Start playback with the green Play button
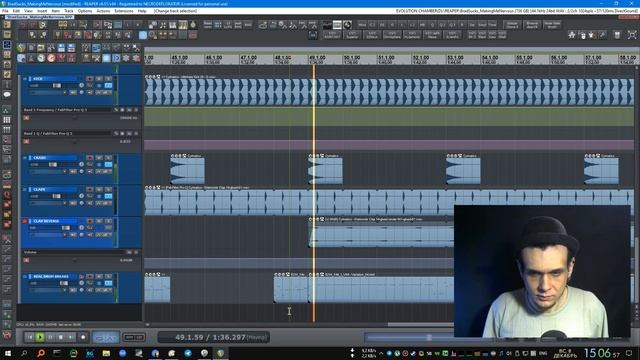Image resolution: width=640 pixels, height=360 pixels. (40, 337)
